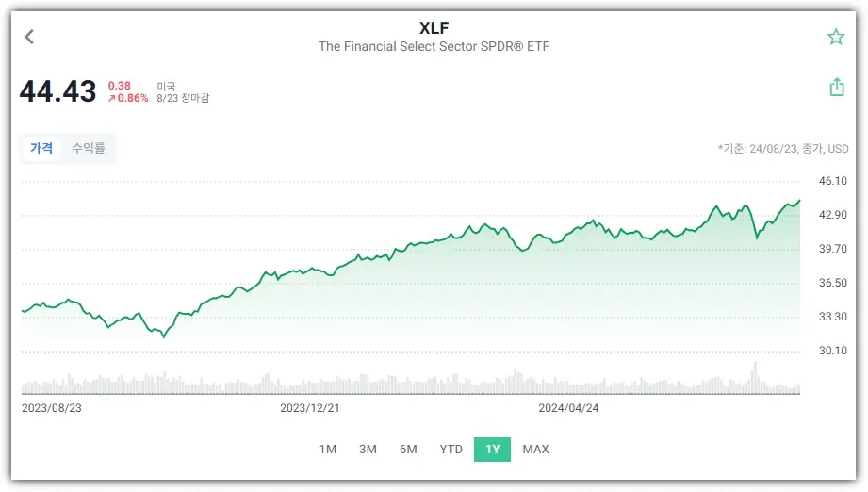This screenshot has height=492, width=868.
Task: Switch to the 가격 chart view
Action: click(41, 148)
